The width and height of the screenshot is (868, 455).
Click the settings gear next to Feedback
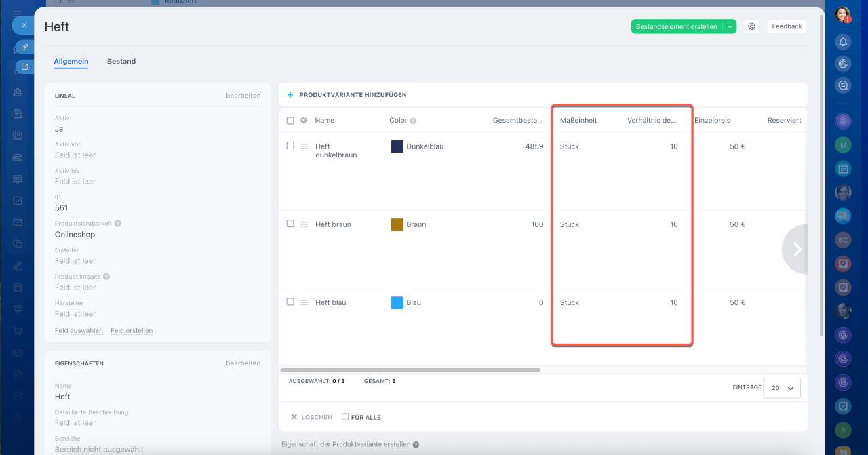click(751, 26)
